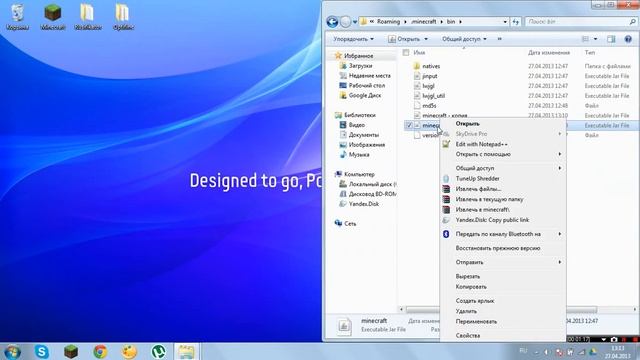Choose Извлечь в minecraft\ option
Image resolution: width=640 pixels, height=360 pixels.
pos(503,209)
